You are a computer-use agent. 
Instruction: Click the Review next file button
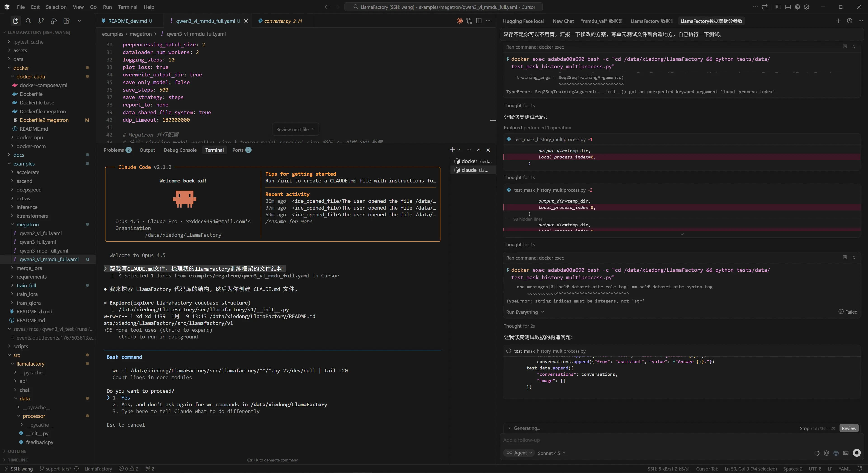pyautogui.click(x=295, y=130)
